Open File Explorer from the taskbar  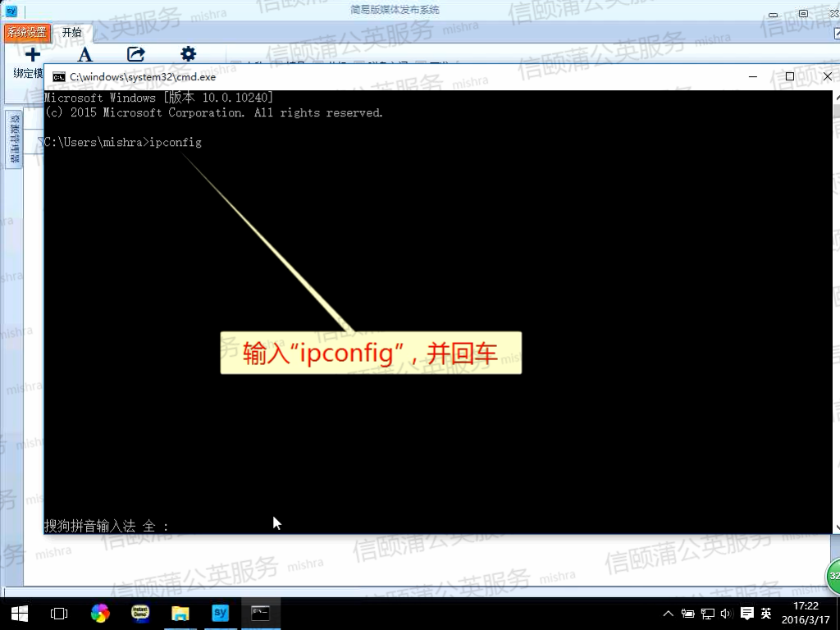[x=180, y=613]
